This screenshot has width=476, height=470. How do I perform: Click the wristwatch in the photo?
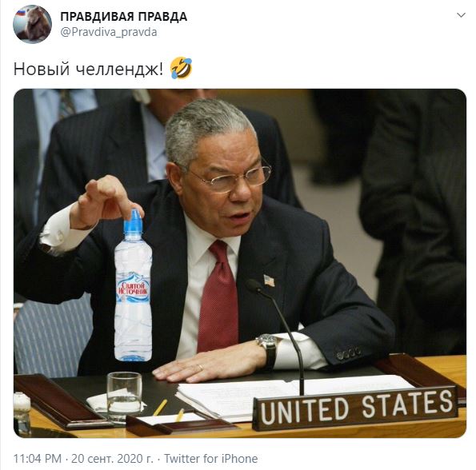coord(270,349)
